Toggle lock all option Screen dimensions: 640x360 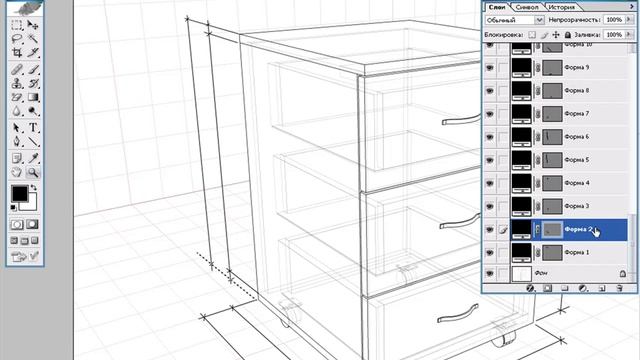click(x=567, y=35)
